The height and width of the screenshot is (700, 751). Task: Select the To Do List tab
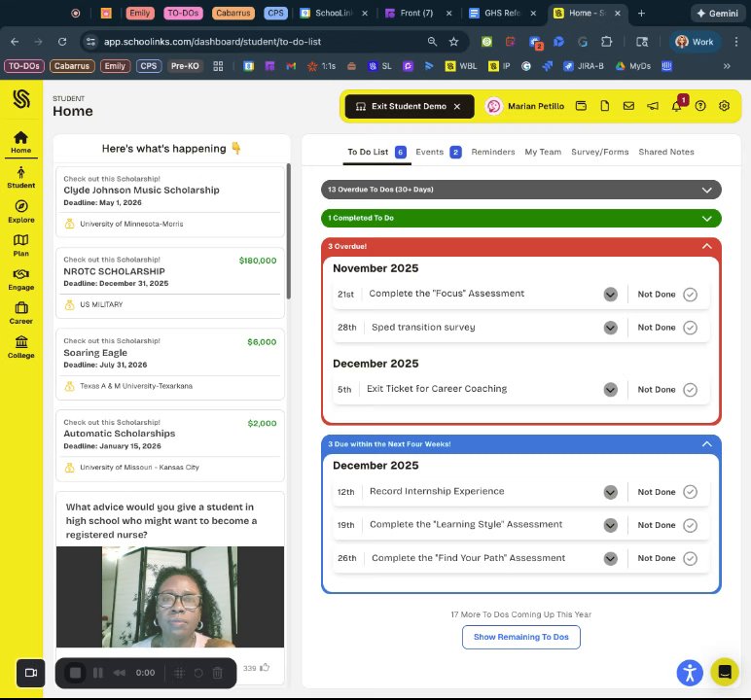click(x=376, y=152)
